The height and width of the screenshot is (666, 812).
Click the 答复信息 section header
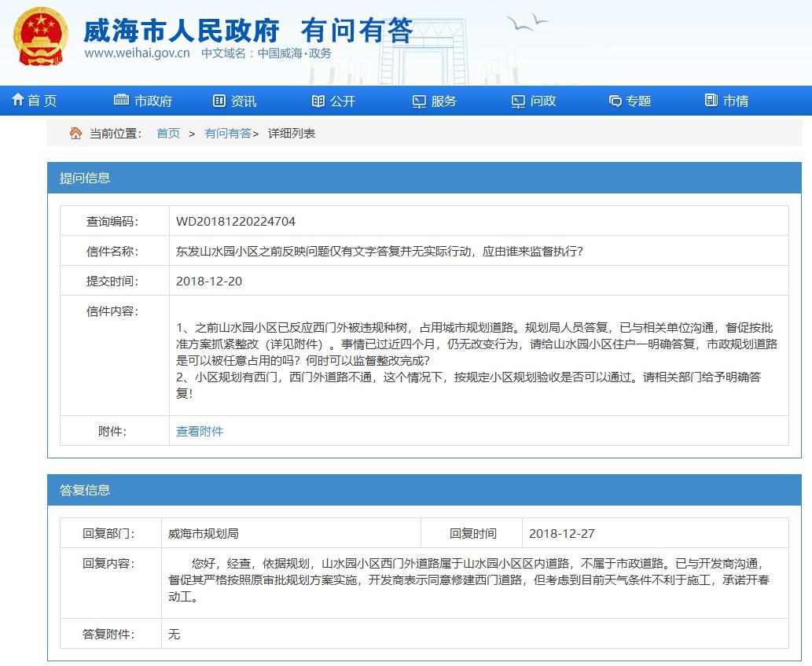[86, 490]
